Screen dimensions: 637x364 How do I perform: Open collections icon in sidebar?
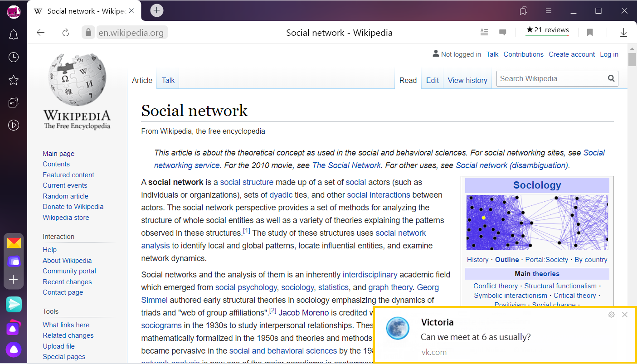click(14, 103)
